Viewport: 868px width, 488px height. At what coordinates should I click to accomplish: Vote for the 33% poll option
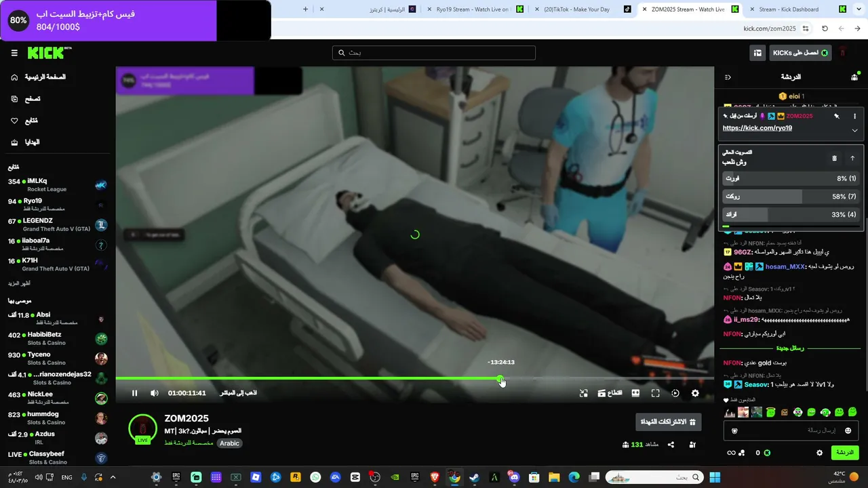tap(791, 214)
